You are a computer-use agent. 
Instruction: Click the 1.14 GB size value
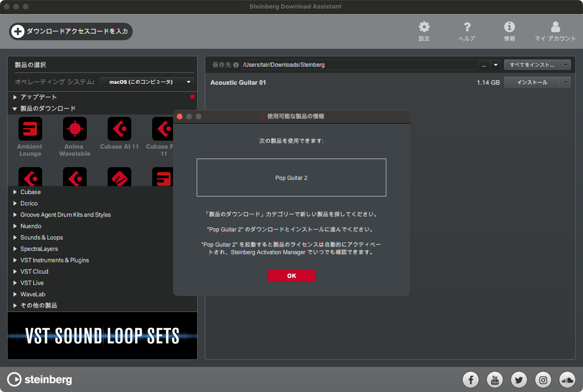click(x=488, y=82)
